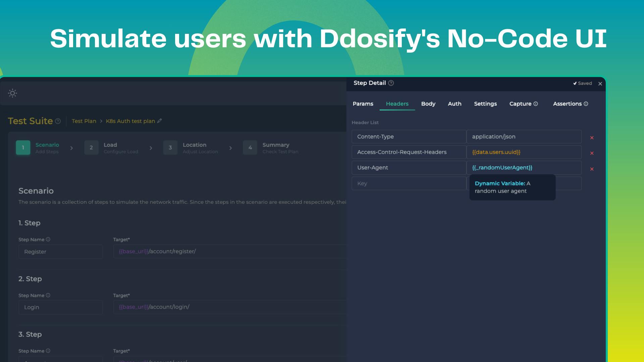The image size is (644, 362).
Task: Edit the Login step name field
Action: click(61, 307)
